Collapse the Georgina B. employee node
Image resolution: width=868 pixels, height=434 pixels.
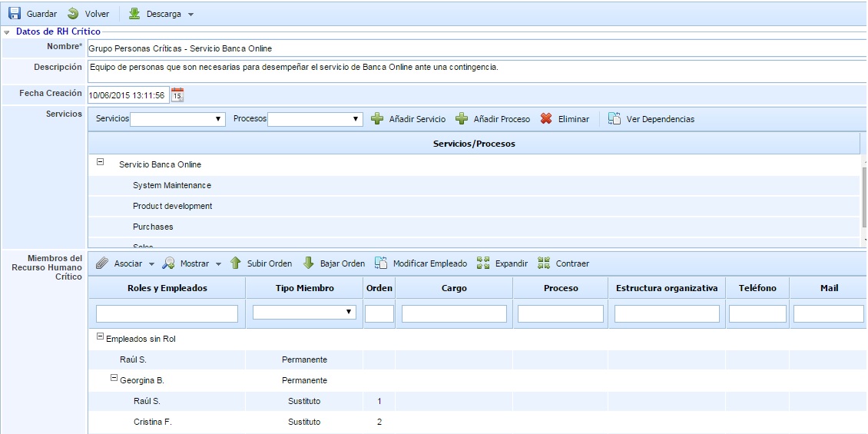(114, 379)
